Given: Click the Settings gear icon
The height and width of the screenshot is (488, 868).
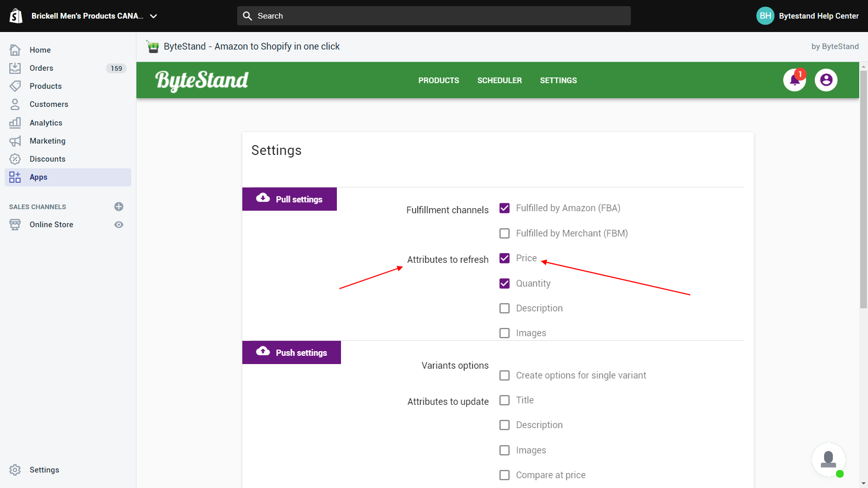Looking at the screenshot, I should (x=15, y=470).
